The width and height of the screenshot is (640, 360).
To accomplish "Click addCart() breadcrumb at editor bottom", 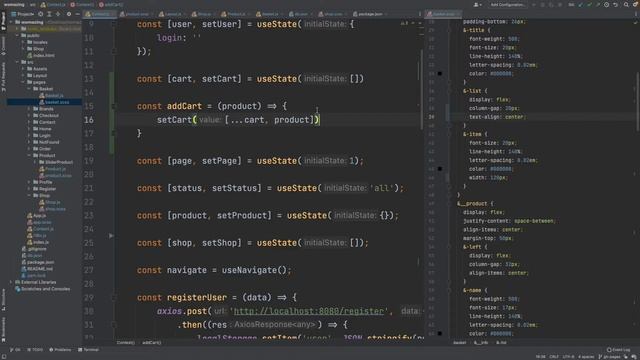I will (151, 343).
